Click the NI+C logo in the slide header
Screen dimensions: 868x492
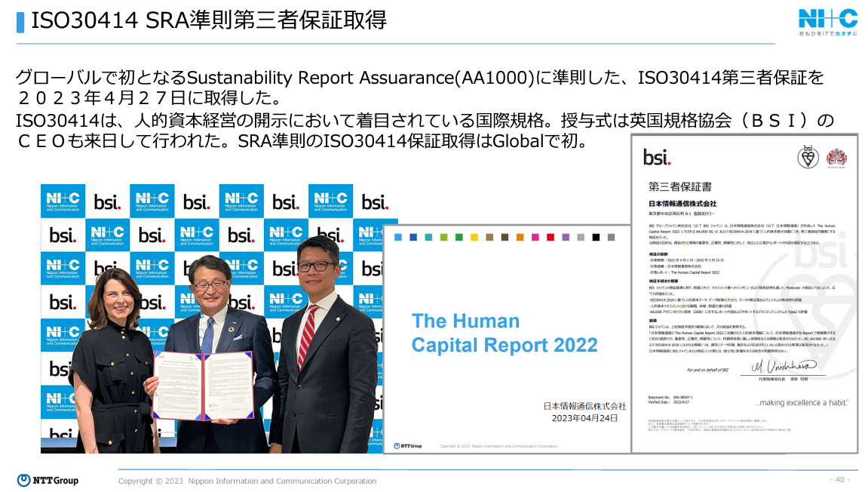click(828, 19)
